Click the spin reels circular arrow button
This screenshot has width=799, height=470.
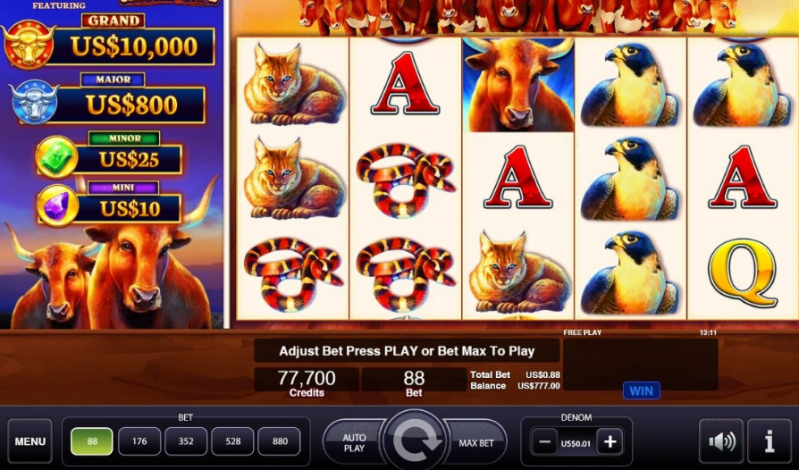coord(414,440)
